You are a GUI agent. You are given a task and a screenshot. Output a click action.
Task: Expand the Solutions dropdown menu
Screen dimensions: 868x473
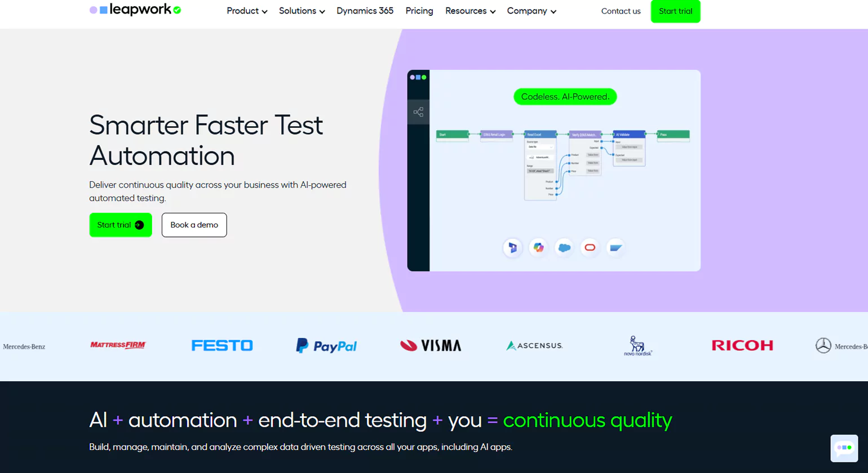coord(302,11)
